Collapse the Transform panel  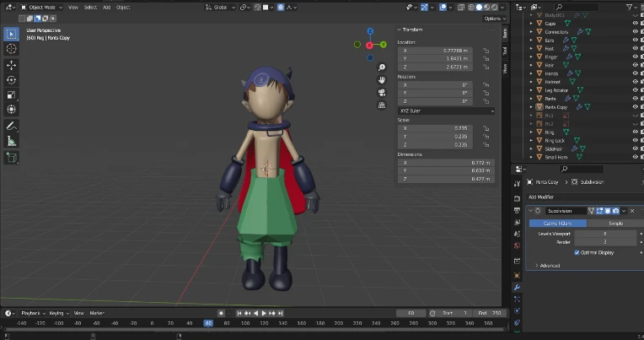[x=399, y=30]
